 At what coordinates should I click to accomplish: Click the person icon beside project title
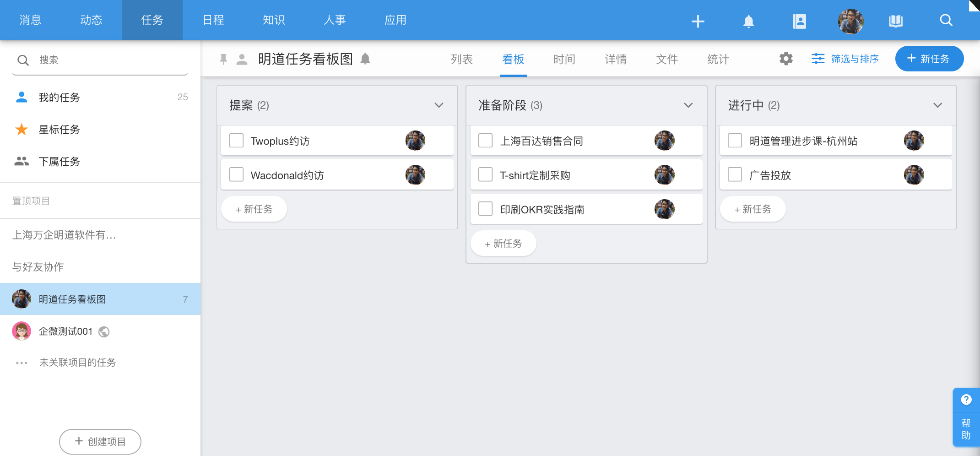[242, 59]
